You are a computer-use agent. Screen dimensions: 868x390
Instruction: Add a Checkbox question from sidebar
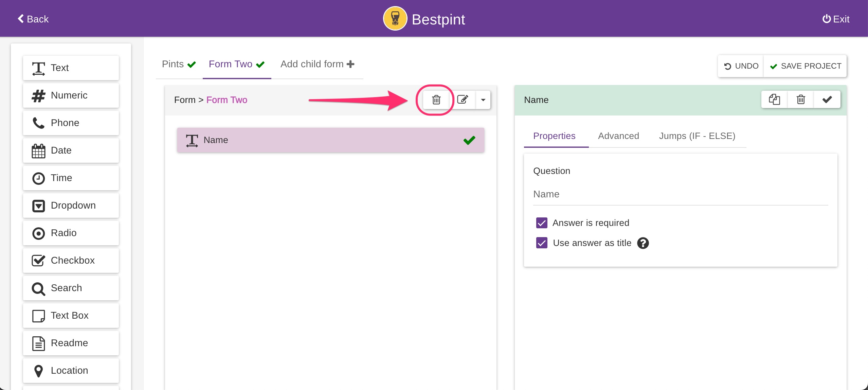click(x=71, y=260)
